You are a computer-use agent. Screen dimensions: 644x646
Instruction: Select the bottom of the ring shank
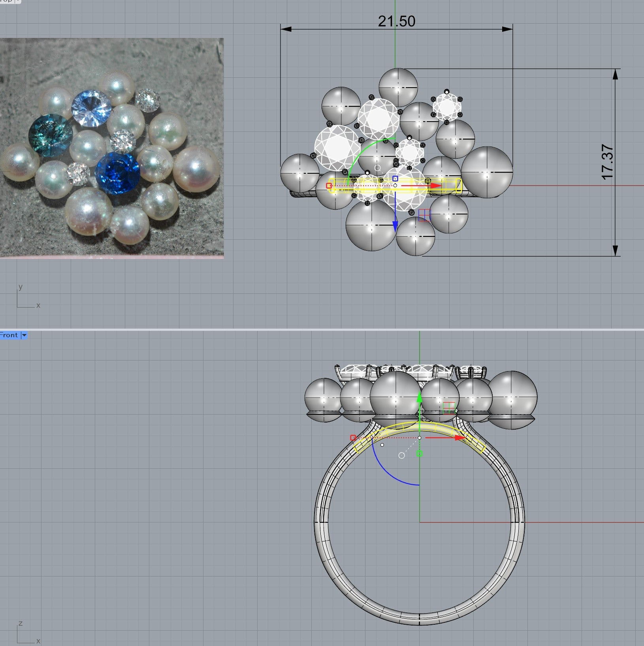click(420, 620)
